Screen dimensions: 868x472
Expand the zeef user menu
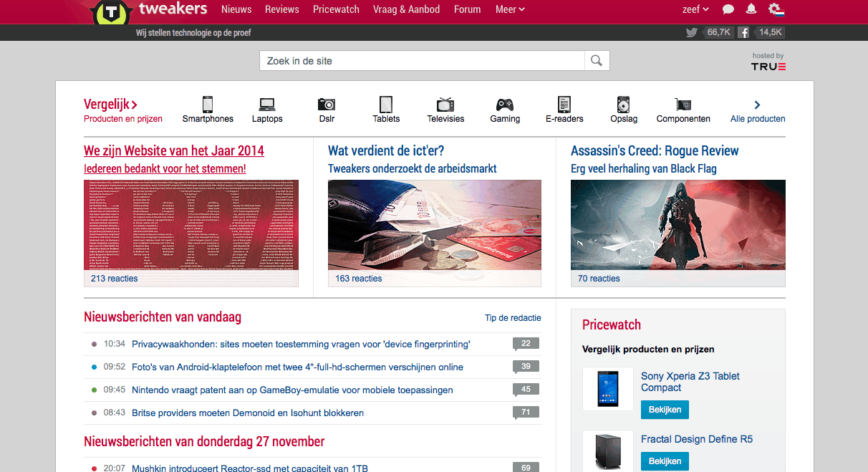695,9
